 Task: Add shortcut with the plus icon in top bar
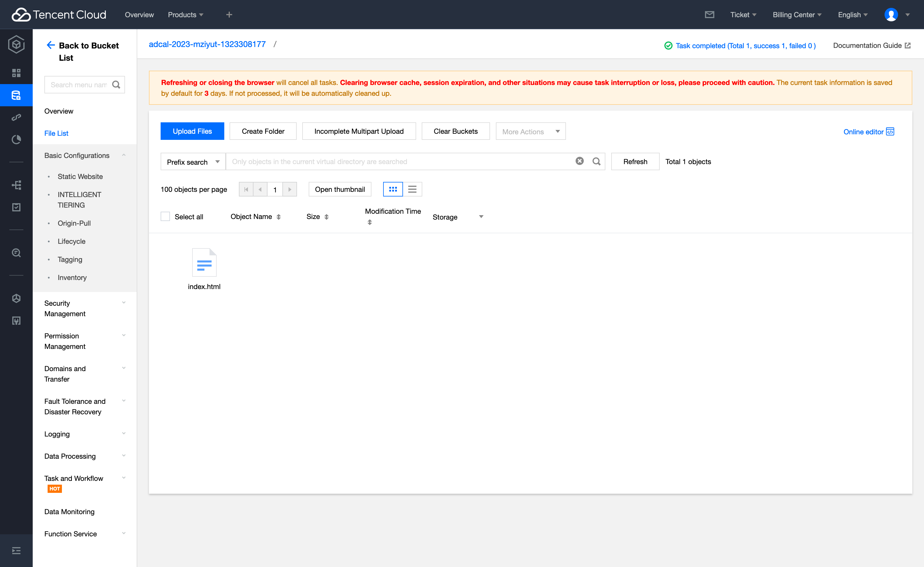[229, 15]
